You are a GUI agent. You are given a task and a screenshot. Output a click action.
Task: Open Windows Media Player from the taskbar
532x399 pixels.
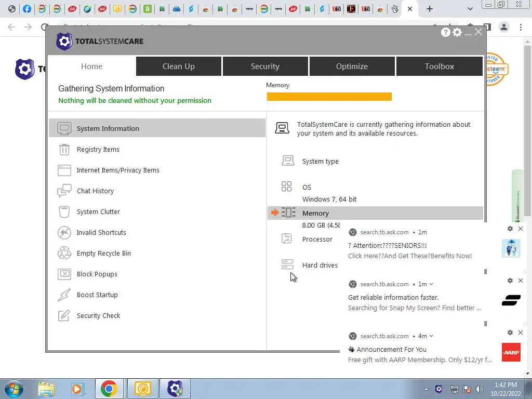coord(77,389)
